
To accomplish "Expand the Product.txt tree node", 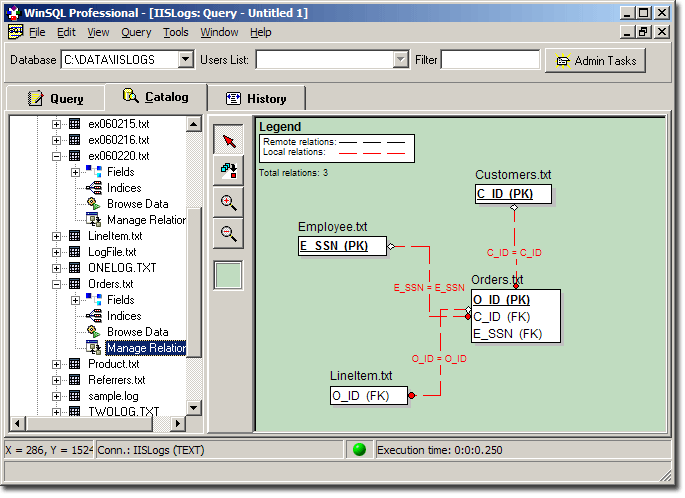I will (x=56, y=364).
